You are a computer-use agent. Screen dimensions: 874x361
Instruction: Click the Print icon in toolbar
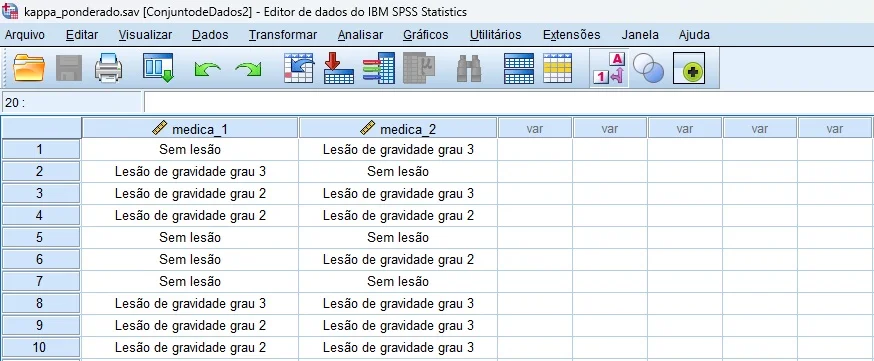[108, 69]
